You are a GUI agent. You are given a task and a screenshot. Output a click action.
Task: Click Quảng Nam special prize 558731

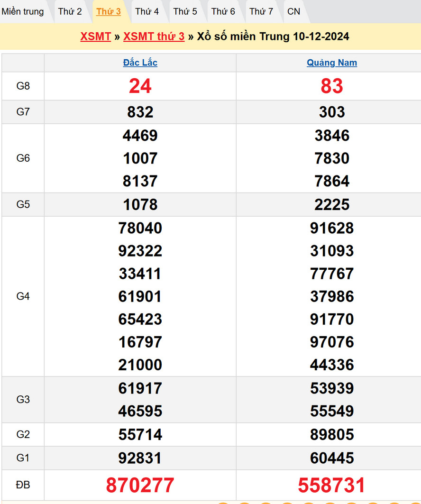(x=332, y=485)
